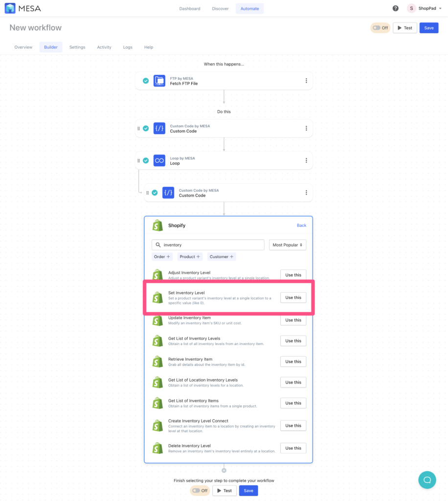The width and height of the screenshot is (448, 501).
Task: Click the Shopify icon in the panel header
Action: click(157, 225)
